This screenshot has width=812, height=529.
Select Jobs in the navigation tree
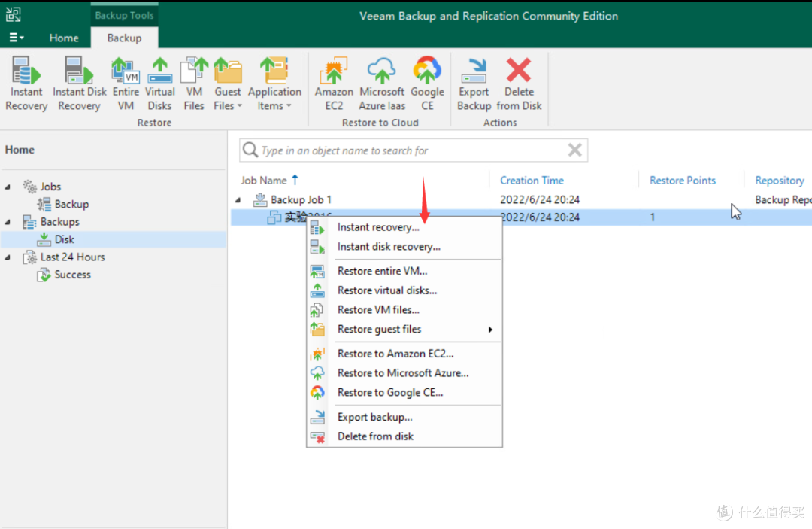coord(50,187)
